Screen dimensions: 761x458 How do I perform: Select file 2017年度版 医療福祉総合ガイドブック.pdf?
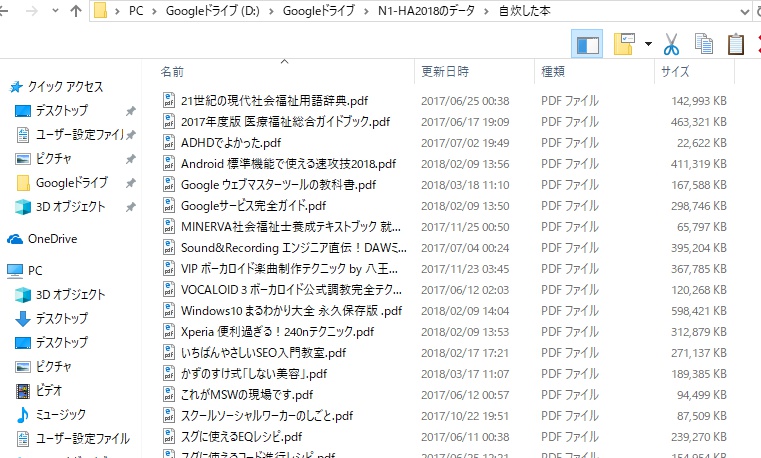coord(285,122)
